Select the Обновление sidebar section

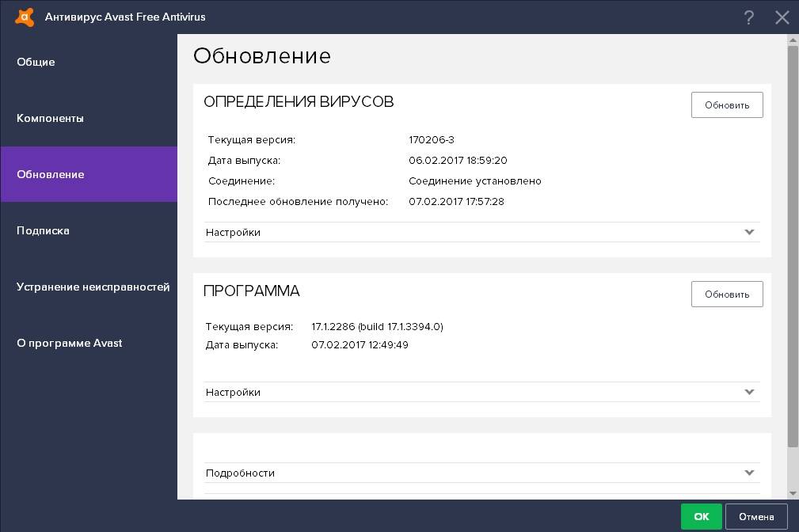89,174
